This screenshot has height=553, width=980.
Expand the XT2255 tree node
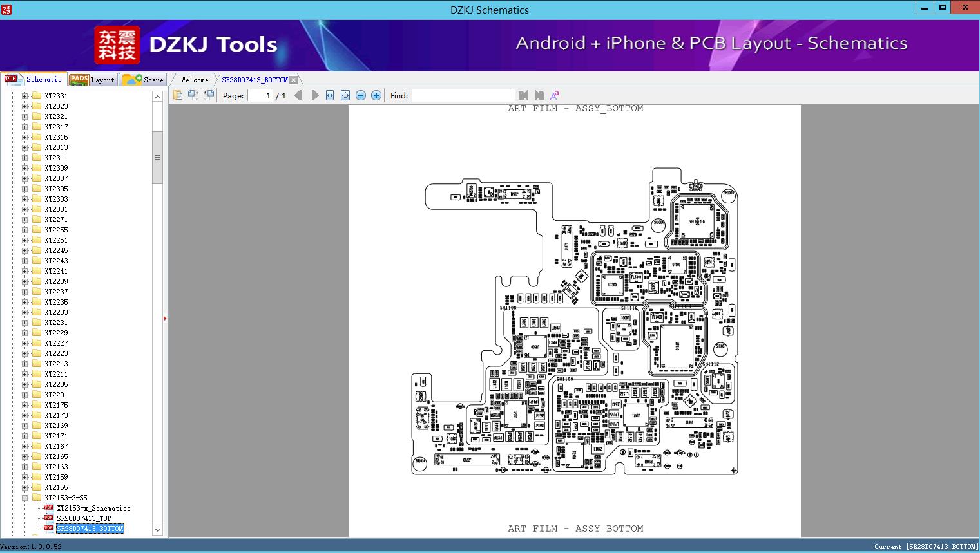point(25,230)
